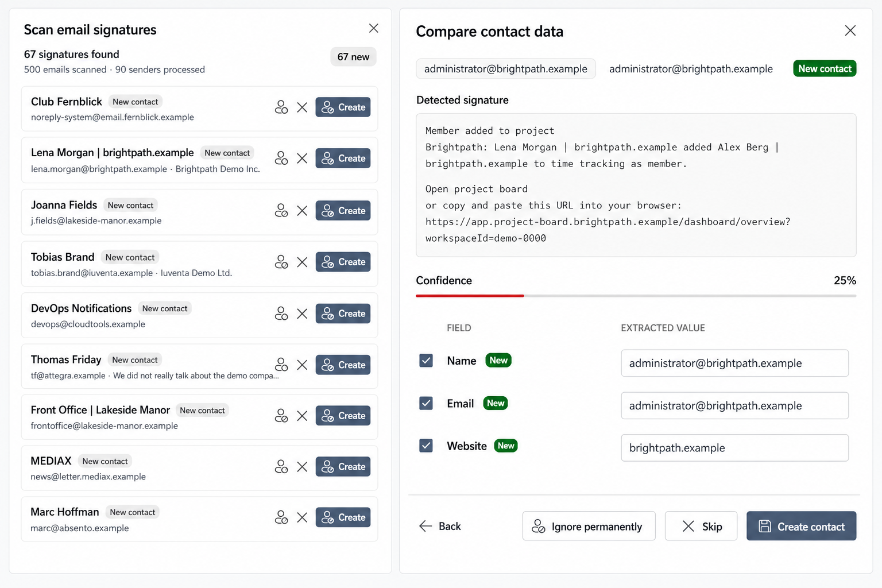Click ignore-contact icon for MEDIAX row
Image resolution: width=882 pixels, height=588 pixels.
281,467
